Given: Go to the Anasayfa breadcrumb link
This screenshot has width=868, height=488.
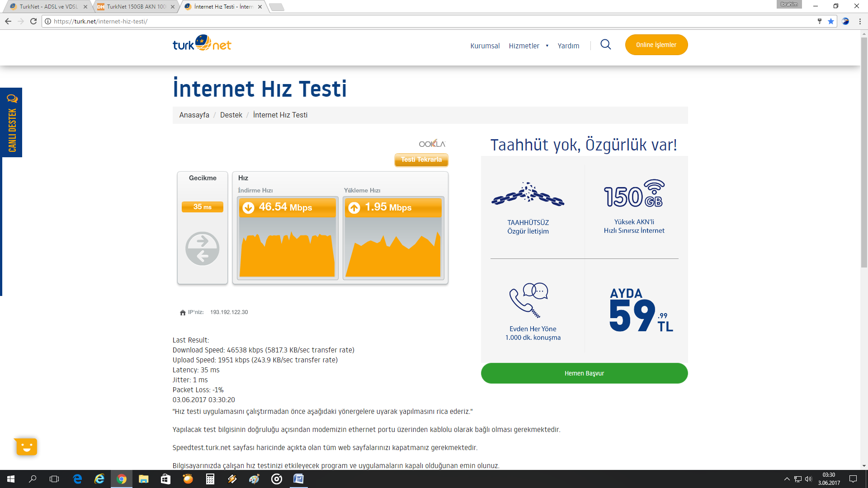Looking at the screenshot, I should click(194, 115).
